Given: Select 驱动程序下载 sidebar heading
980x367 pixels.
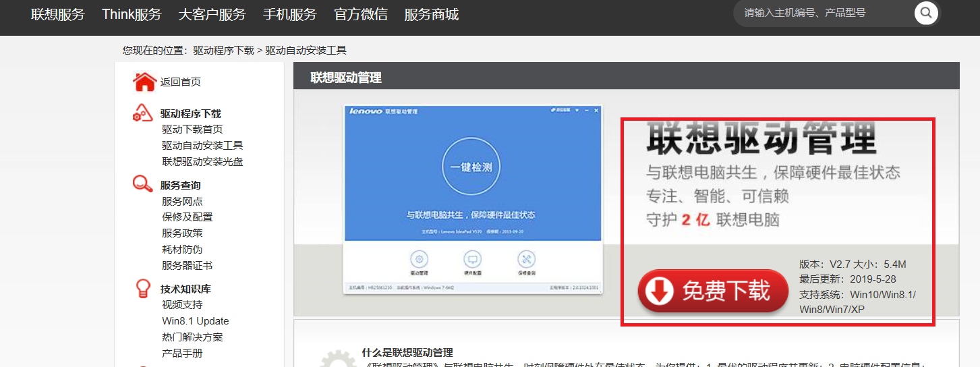Looking at the screenshot, I should coord(191,114).
